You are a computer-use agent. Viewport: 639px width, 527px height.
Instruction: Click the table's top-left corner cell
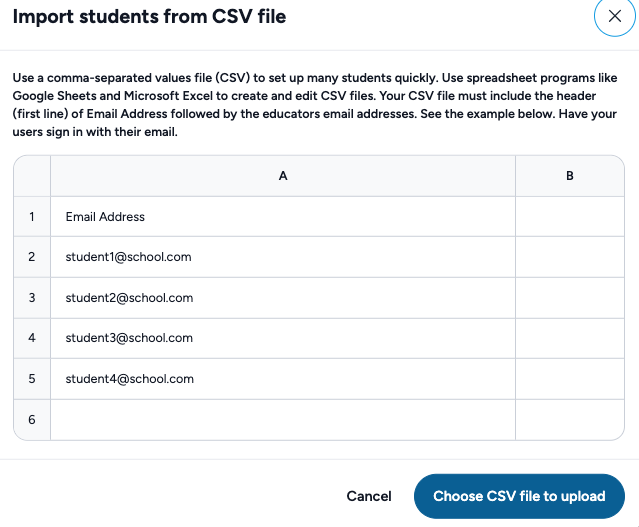32,176
